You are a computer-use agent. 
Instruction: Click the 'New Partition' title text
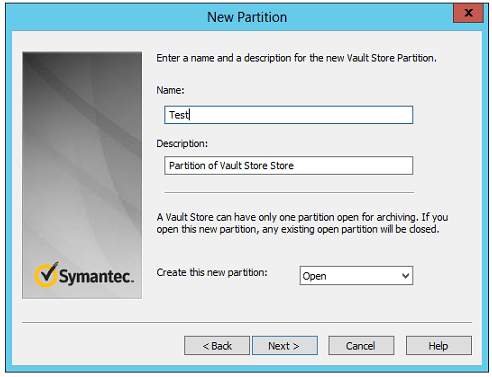pyautogui.click(x=247, y=17)
